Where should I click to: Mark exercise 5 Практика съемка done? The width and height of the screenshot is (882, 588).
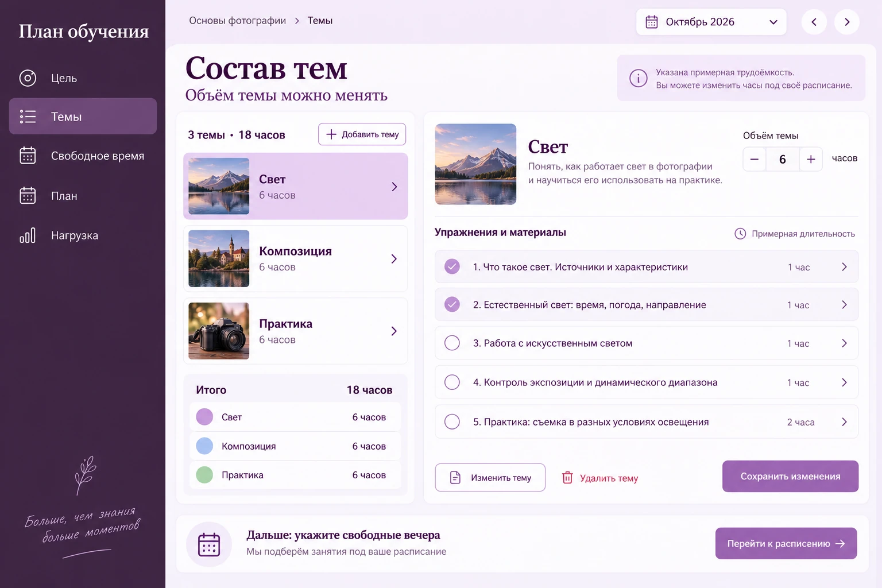click(x=452, y=421)
